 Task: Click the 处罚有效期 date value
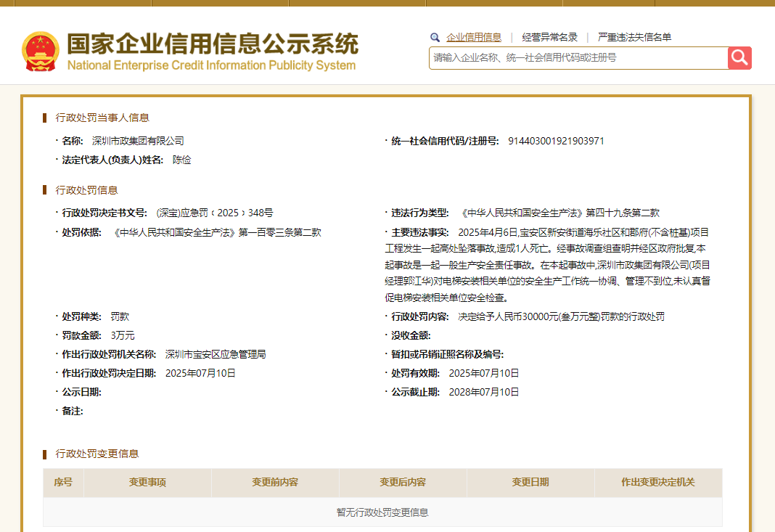[484, 373]
